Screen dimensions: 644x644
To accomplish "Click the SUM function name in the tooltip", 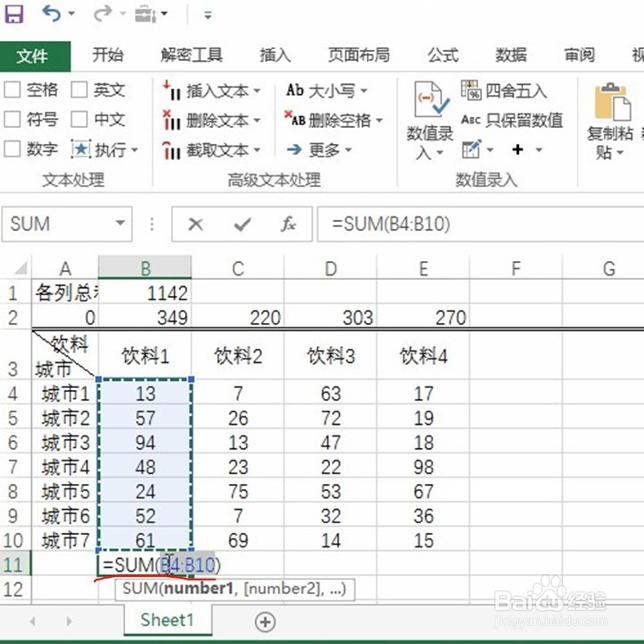I will pyautogui.click(x=140, y=589).
